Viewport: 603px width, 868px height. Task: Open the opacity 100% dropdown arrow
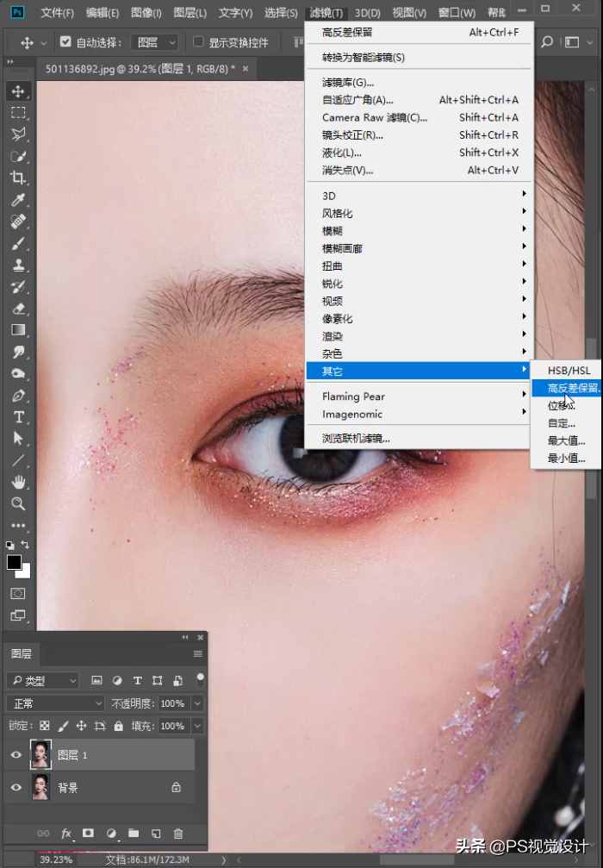tap(197, 703)
